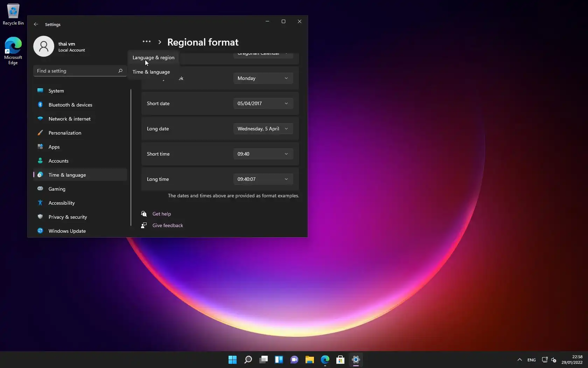Image resolution: width=588 pixels, height=368 pixels.
Task: Click the Privacy shield icon
Action: tap(40, 217)
